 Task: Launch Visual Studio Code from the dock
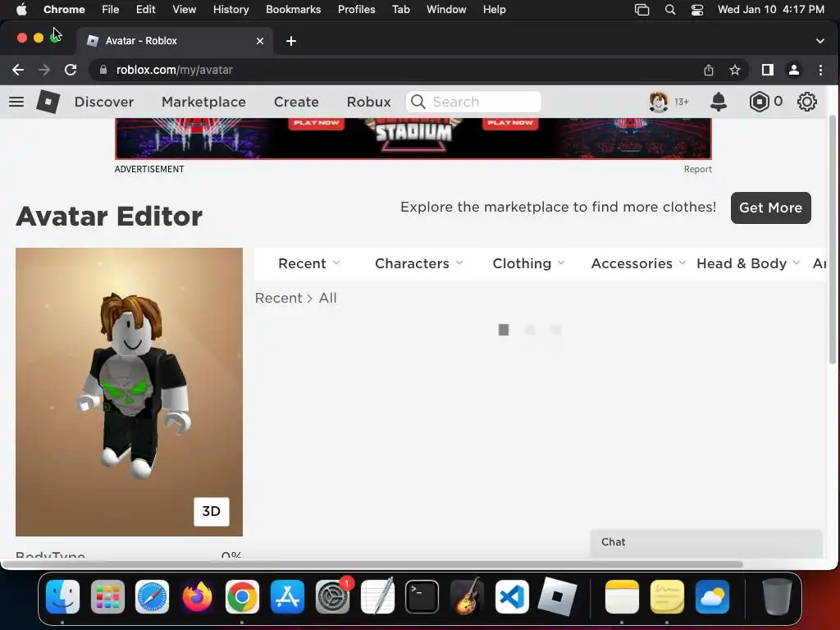tap(512, 596)
